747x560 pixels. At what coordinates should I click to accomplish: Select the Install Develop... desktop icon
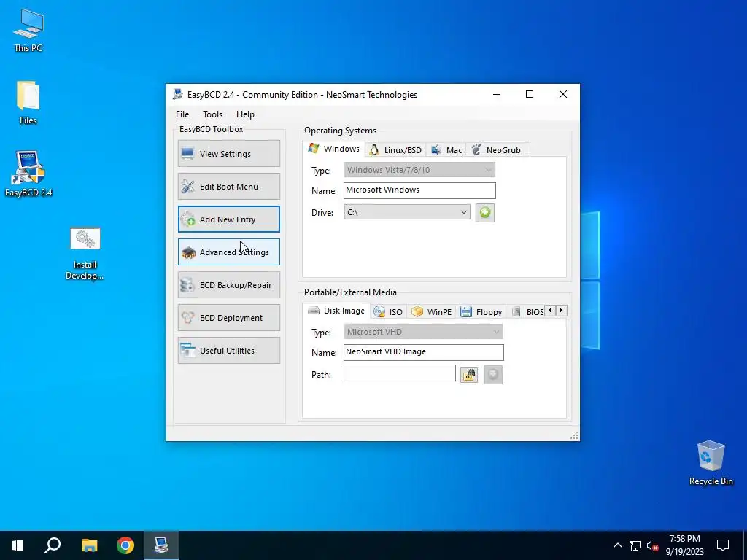pos(85,254)
